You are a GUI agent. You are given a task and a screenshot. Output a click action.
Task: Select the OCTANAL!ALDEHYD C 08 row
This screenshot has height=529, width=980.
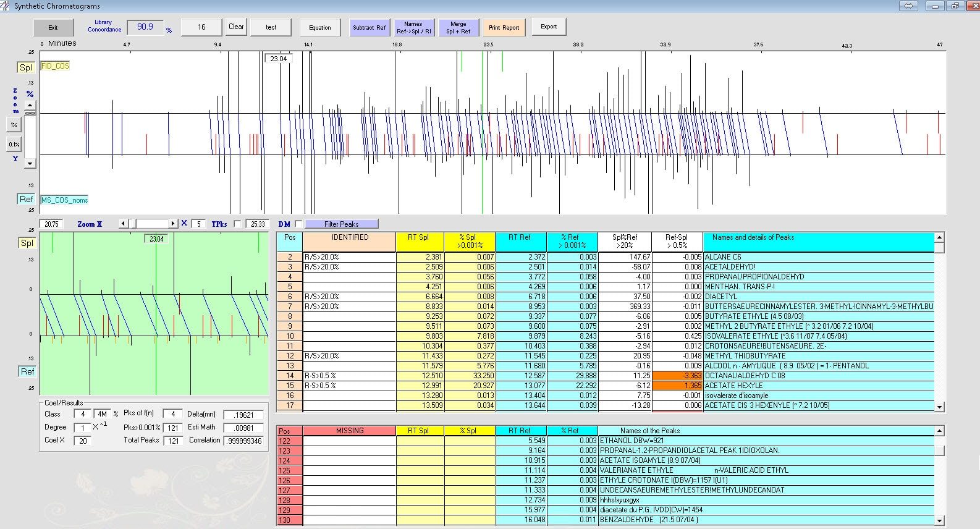coord(606,376)
